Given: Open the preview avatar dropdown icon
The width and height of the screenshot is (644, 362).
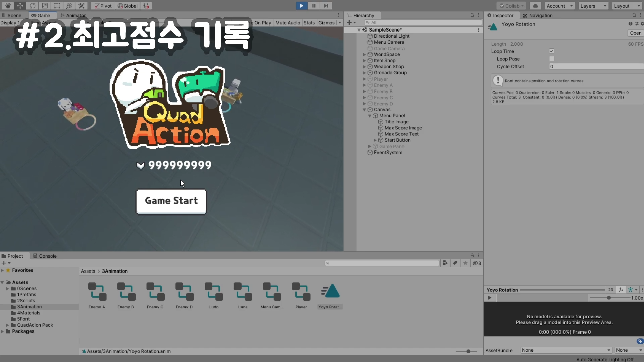Looking at the screenshot, I should (633, 290).
